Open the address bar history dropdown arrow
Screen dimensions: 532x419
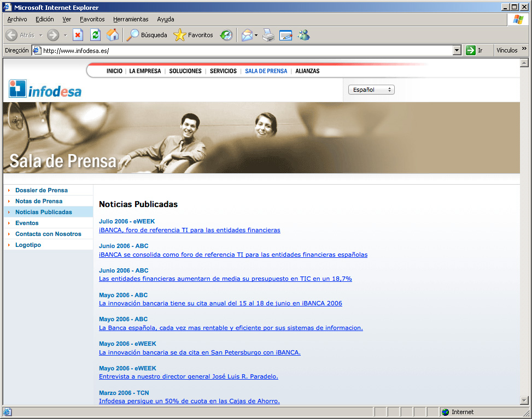pos(457,50)
